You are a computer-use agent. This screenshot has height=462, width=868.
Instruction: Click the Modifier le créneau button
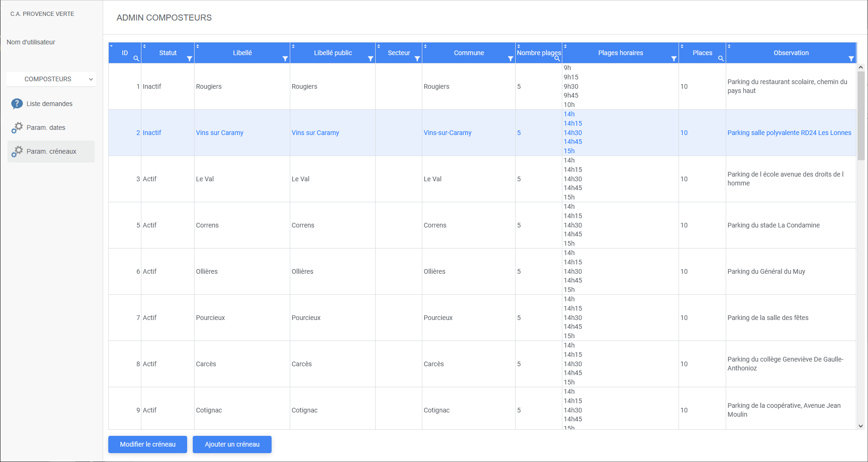tap(147, 444)
